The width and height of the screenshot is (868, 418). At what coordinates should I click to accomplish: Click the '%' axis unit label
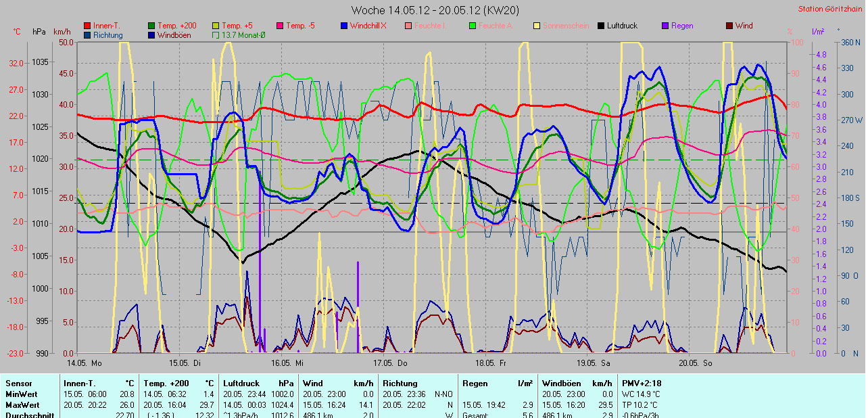pyautogui.click(x=789, y=32)
